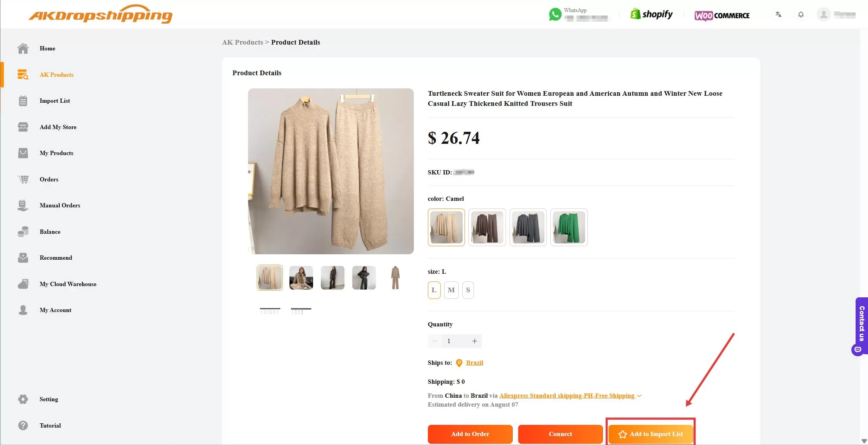
Task: Click the WooCommerce logo in header
Action: tap(722, 16)
